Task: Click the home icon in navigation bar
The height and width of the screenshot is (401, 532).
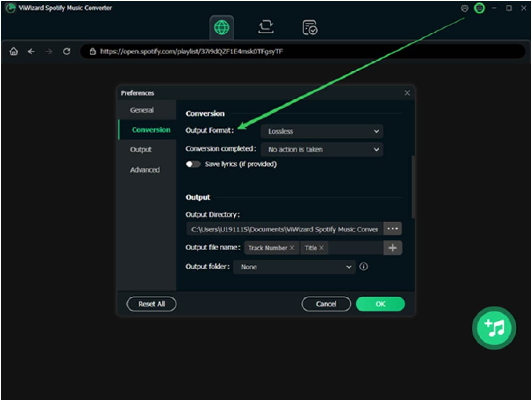Action: pos(14,51)
